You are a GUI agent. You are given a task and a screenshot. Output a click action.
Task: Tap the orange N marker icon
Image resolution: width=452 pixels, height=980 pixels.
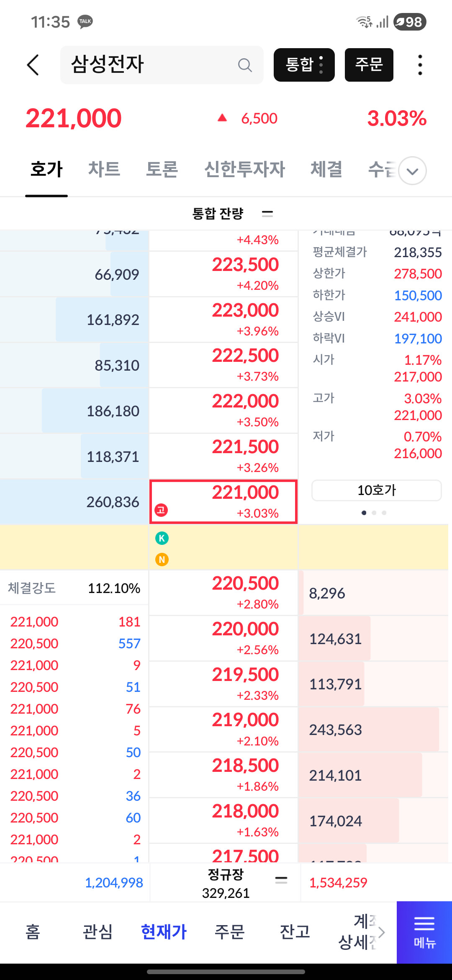pyautogui.click(x=162, y=560)
